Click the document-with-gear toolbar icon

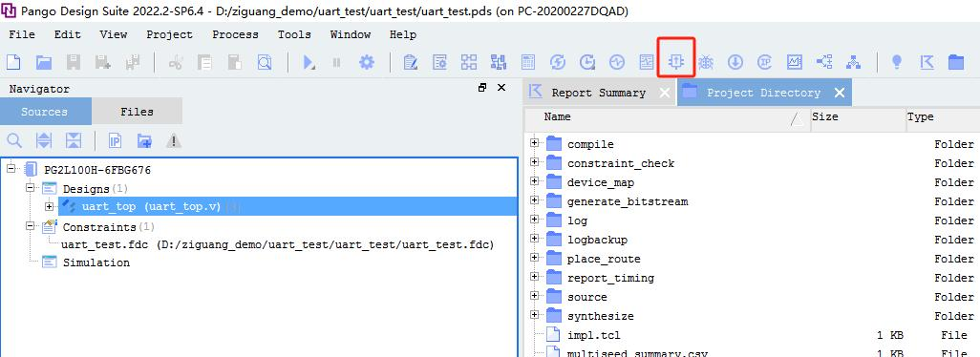[x=439, y=62]
